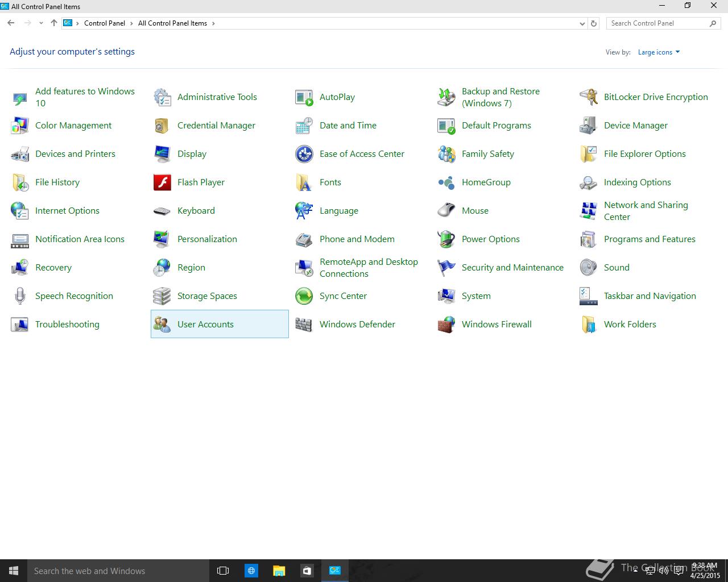
Task: Expand chevron after All Control Panel Items
Action: [x=213, y=23]
